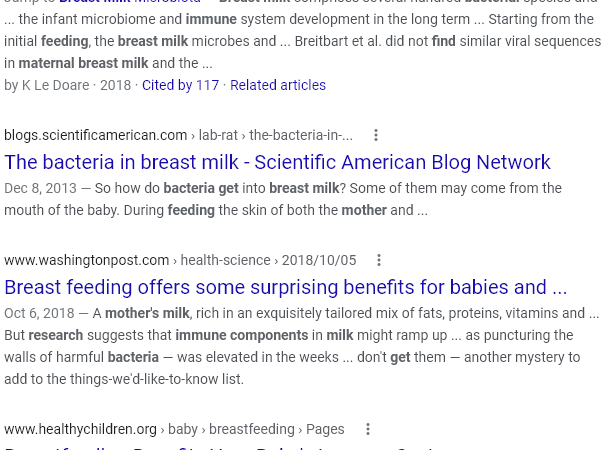Click the 'Oct 6, 2018' snippet date

[x=39, y=313]
